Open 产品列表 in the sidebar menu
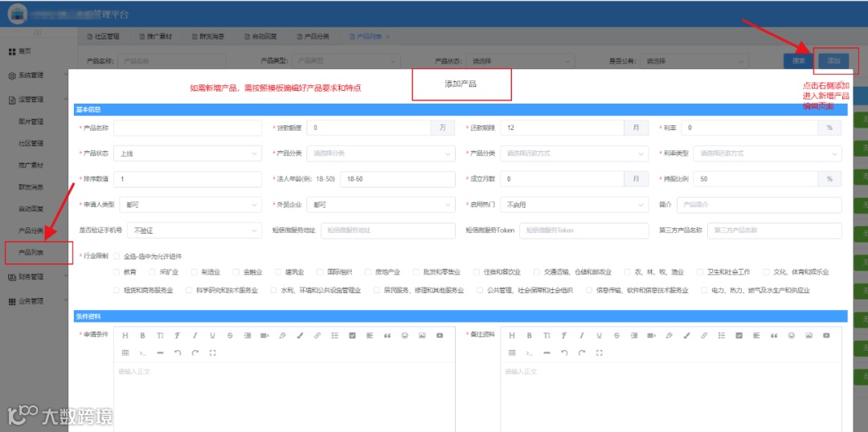The height and width of the screenshot is (432, 868). pos(31,252)
